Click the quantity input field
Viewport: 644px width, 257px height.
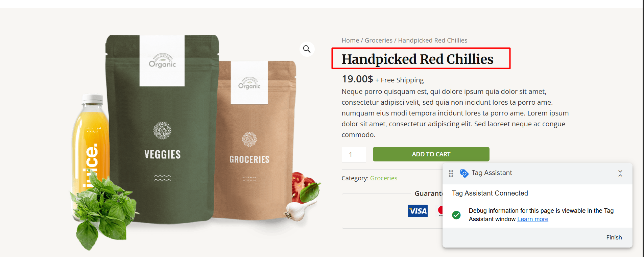(354, 155)
